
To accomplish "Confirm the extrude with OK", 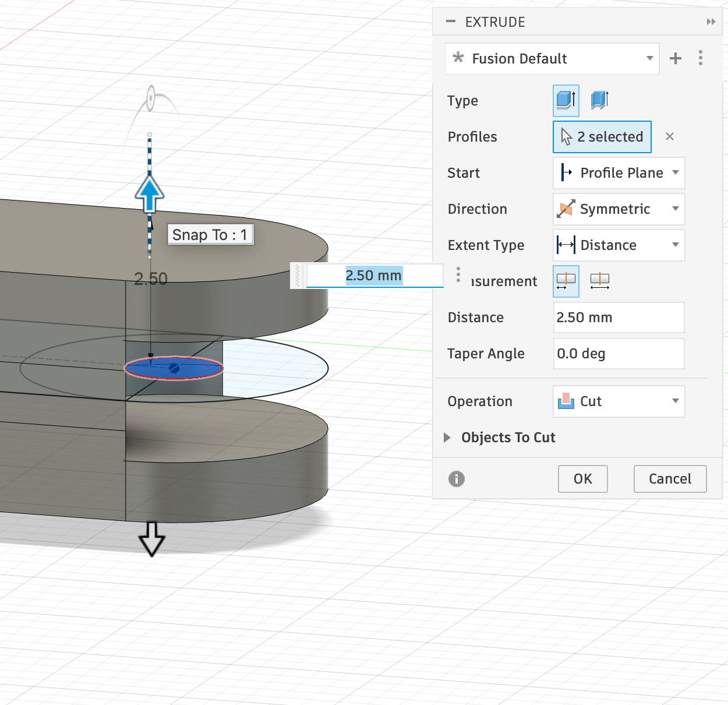I will [582, 478].
